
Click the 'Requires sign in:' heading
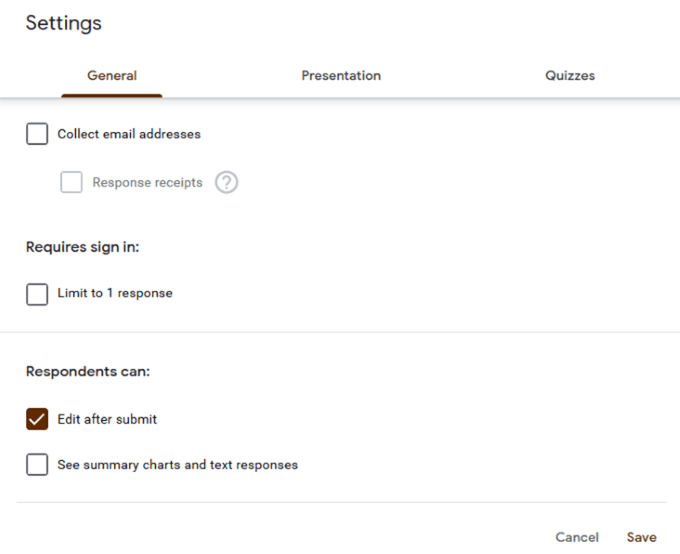point(82,247)
